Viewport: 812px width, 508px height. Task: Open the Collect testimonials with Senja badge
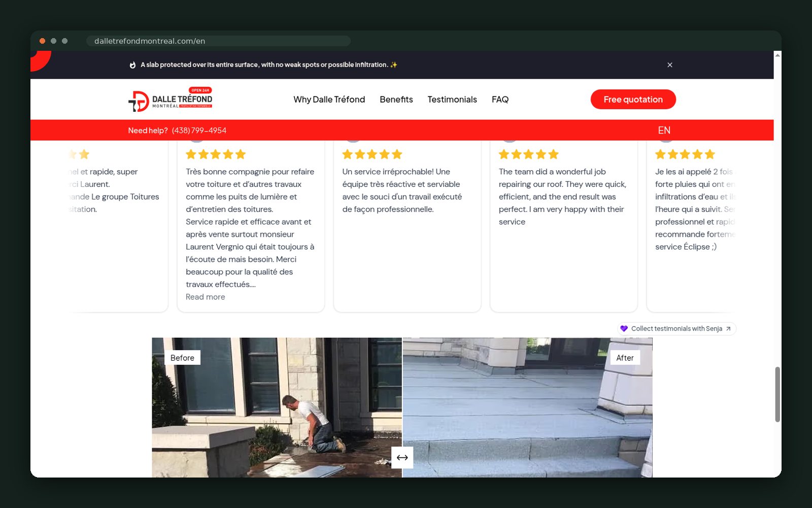[x=676, y=329]
